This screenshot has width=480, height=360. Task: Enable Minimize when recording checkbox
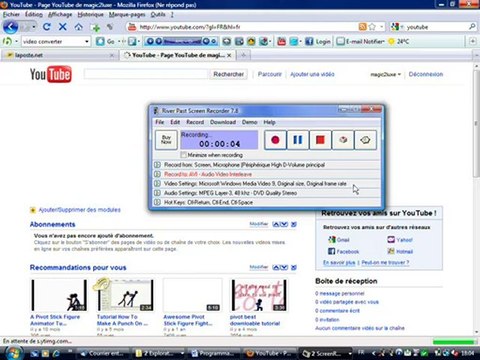pos(183,155)
